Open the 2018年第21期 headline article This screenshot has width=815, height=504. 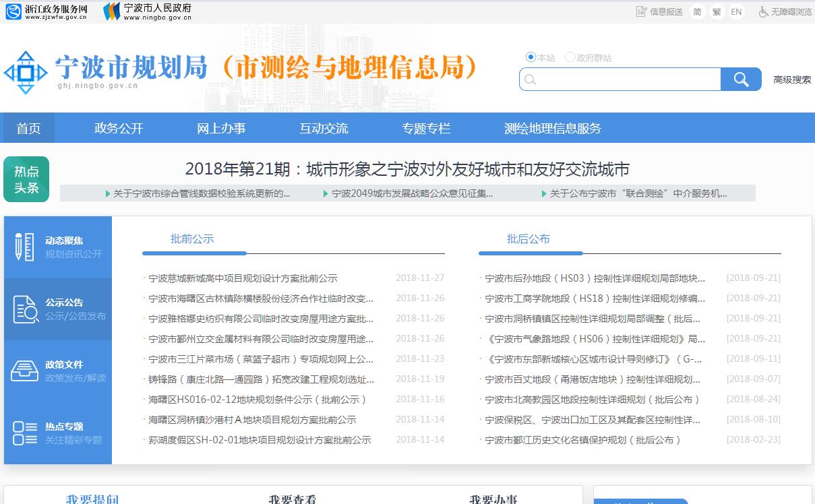click(407, 169)
